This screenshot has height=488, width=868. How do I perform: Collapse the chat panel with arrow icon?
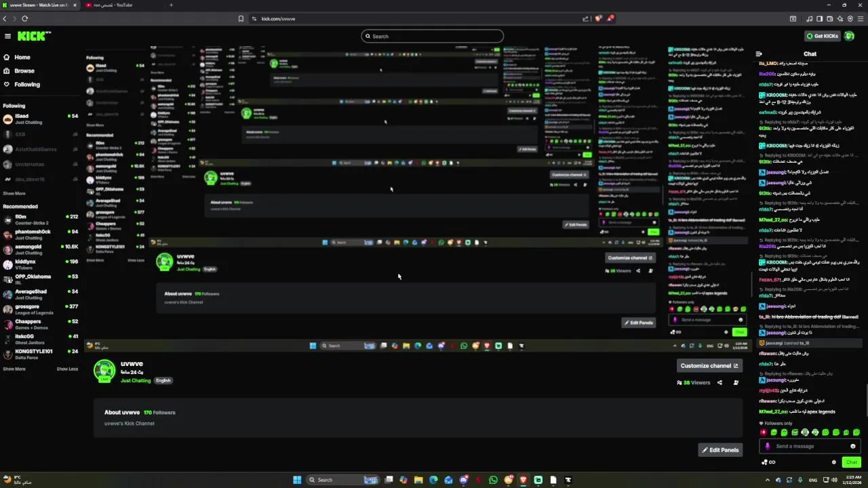(x=759, y=54)
